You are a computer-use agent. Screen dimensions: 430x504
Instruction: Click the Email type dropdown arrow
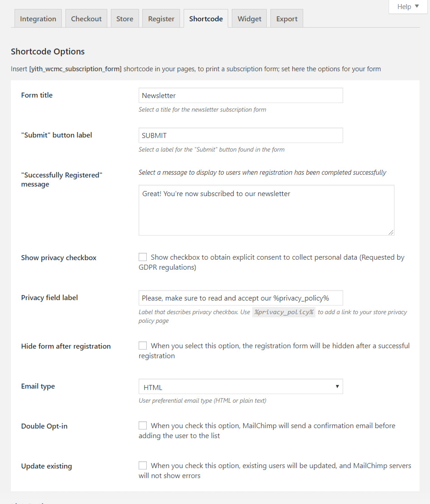coord(337,386)
